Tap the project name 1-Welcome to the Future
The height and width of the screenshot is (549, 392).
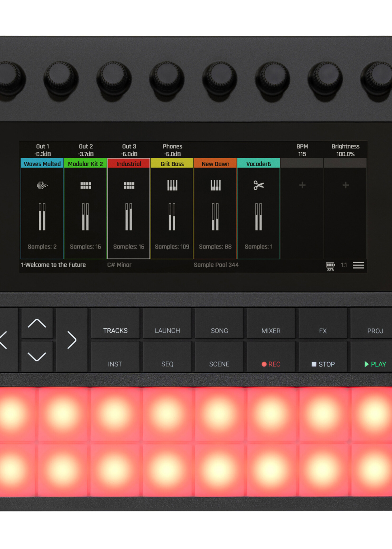[x=53, y=265]
